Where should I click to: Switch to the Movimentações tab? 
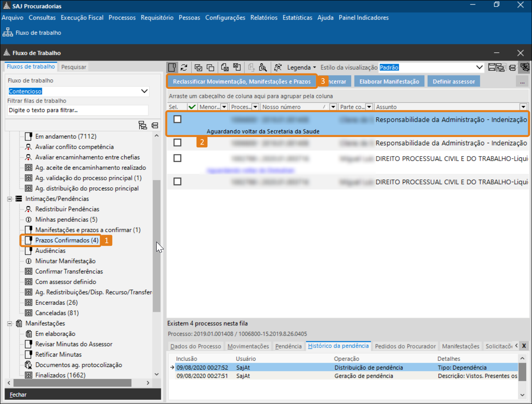[249, 346]
